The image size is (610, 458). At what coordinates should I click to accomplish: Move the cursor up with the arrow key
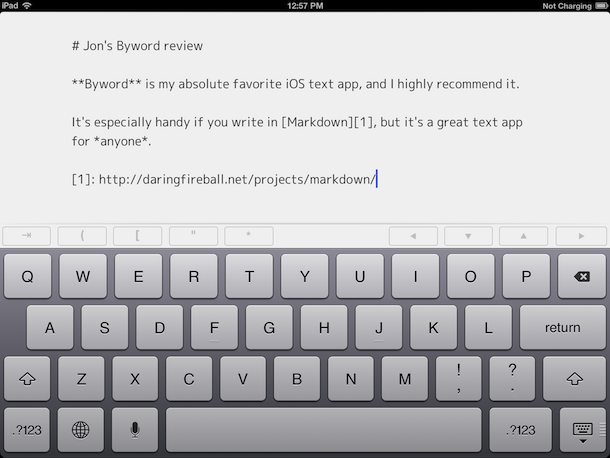coord(524,236)
